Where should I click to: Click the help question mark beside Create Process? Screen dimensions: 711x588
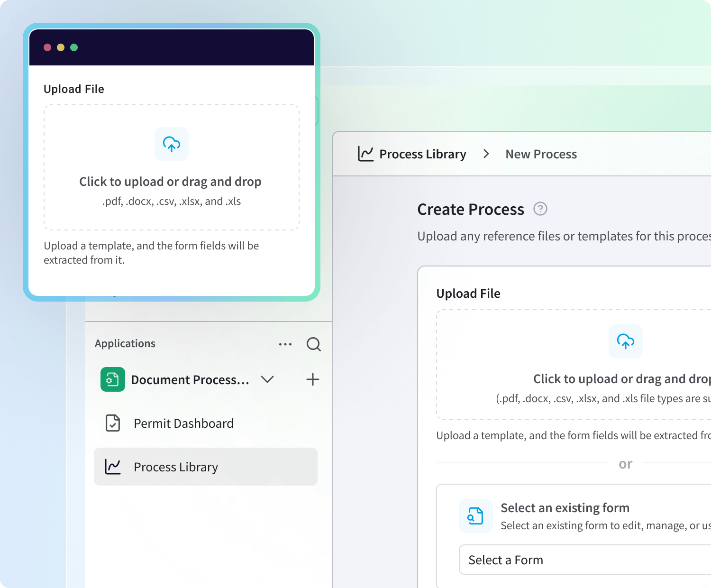point(540,209)
